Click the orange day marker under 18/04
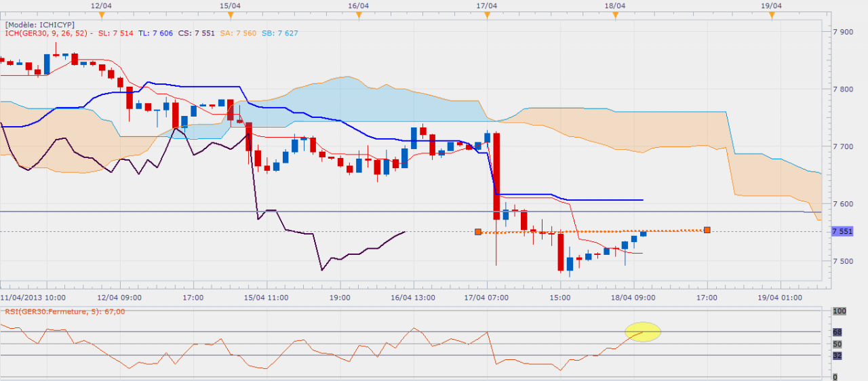Image resolution: width=868 pixels, height=381 pixels. click(x=615, y=15)
